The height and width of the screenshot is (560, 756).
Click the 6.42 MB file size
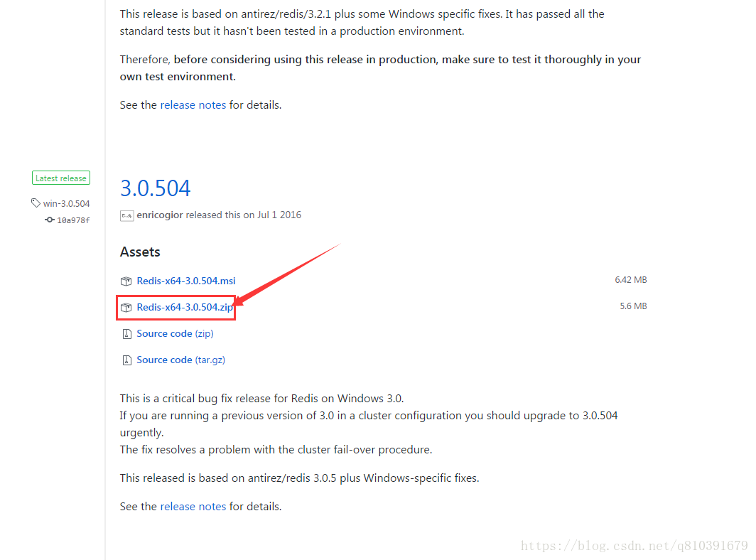point(631,280)
